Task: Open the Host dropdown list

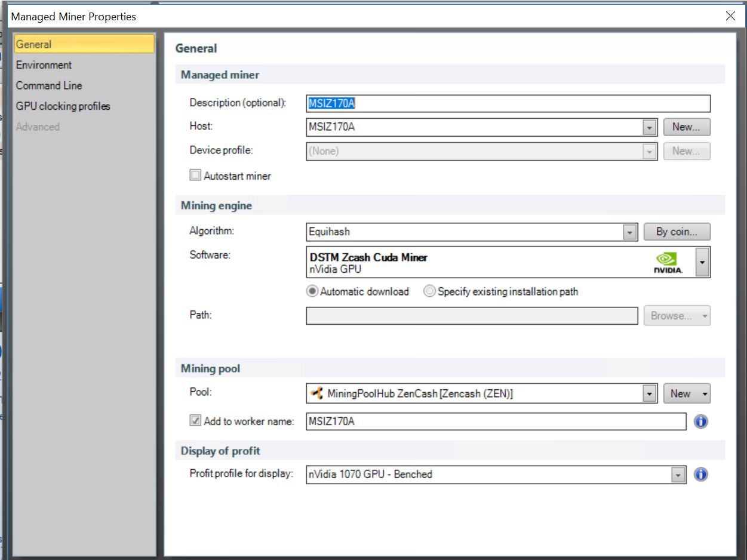Action: pos(650,127)
